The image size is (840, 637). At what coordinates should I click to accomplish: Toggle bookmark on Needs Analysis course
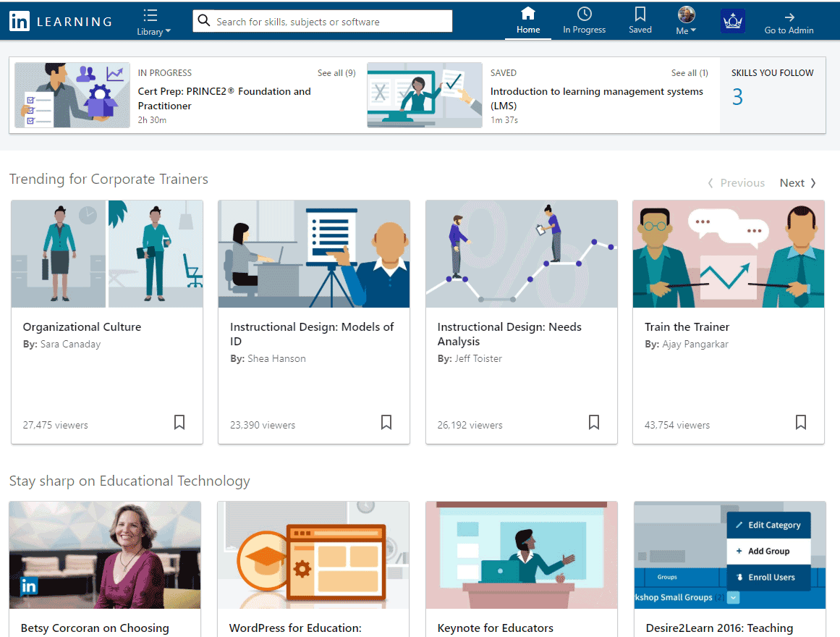tap(593, 422)
